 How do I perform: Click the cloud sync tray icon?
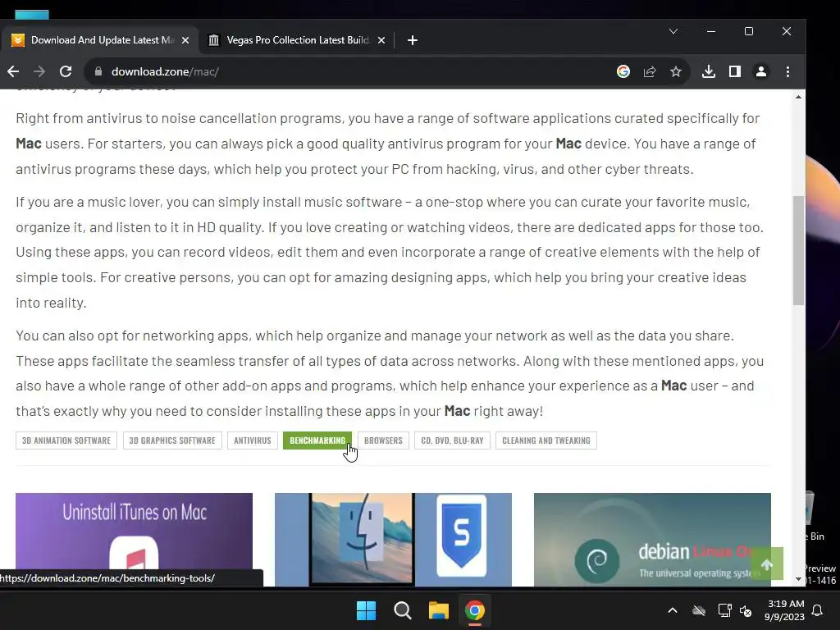(x=699, y=610)
